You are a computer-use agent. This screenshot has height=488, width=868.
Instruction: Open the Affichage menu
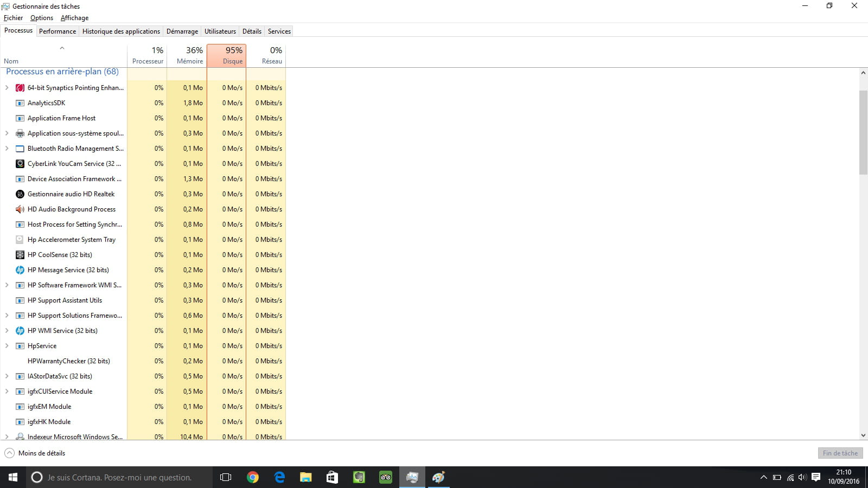point(74,18)
